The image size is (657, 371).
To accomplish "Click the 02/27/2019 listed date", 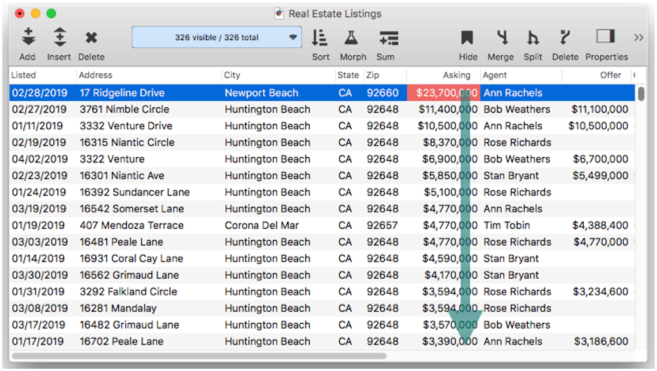I will pos(39,109).
